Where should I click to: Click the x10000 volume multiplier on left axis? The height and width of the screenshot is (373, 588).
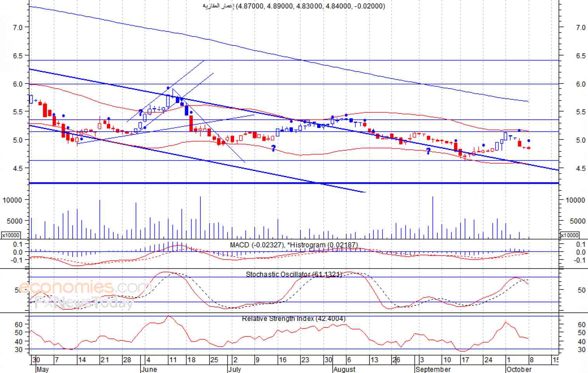pyautogui.click(x=11, y=235)
